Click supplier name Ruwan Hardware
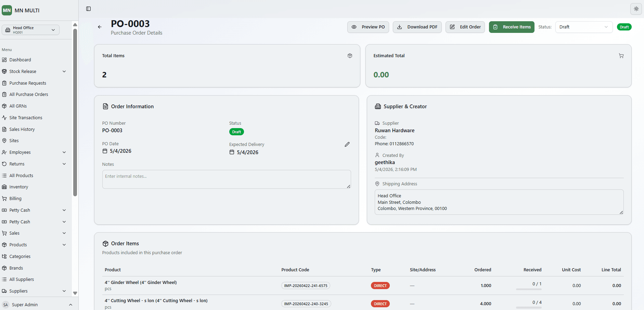644x310 pixels. pyautogui.click(x=395, y=131)
